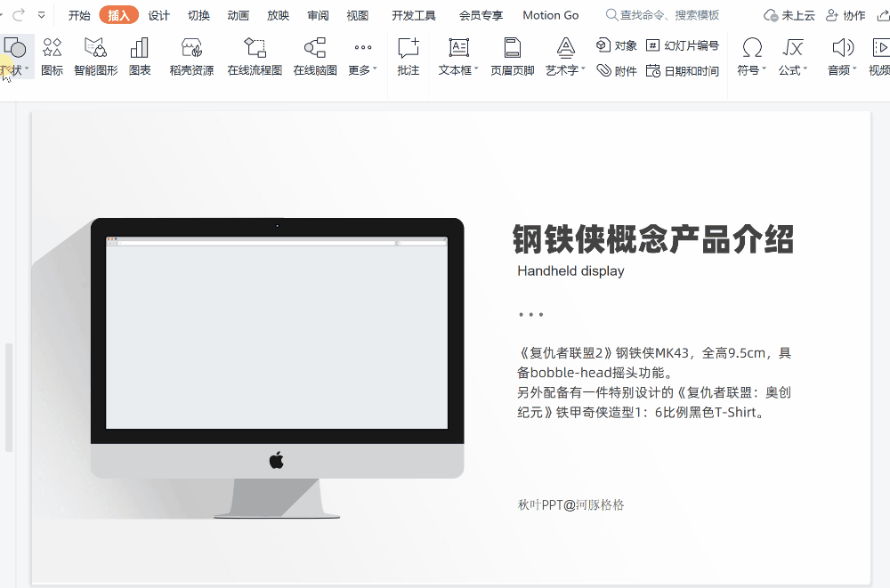This screenshot has width=890, height=588.
Task: Click the 协作 collaborate button
Action: [x=845, y=15]
